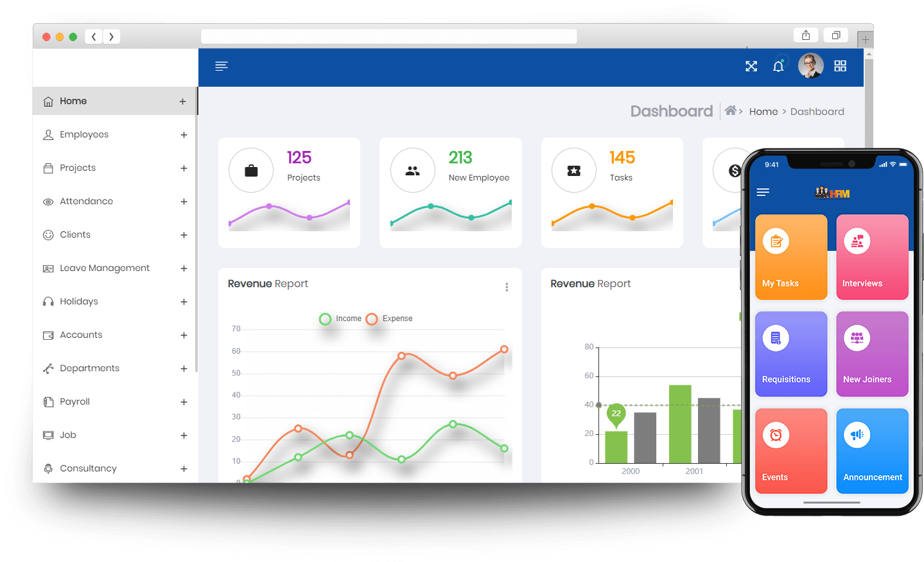Viewport: 924px width, 562px height.
Task: Click the briefcase icon on Projects card
Action: pos(251,170)
